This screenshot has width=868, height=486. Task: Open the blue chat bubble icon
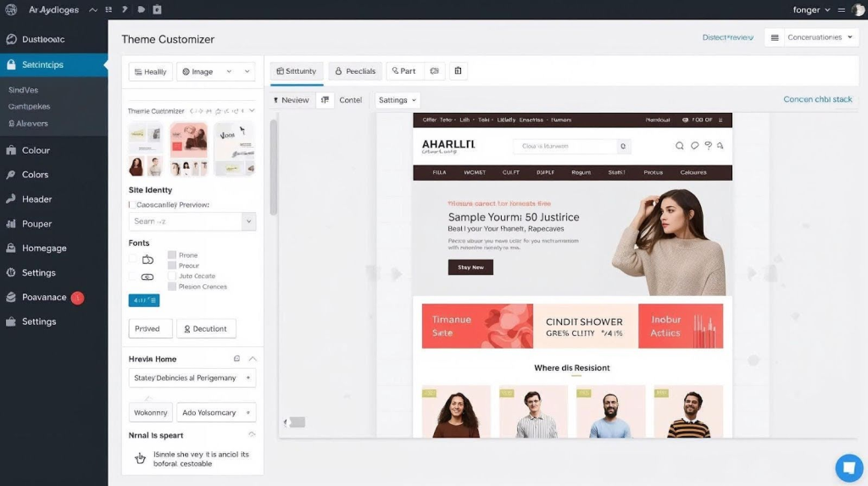849,467
